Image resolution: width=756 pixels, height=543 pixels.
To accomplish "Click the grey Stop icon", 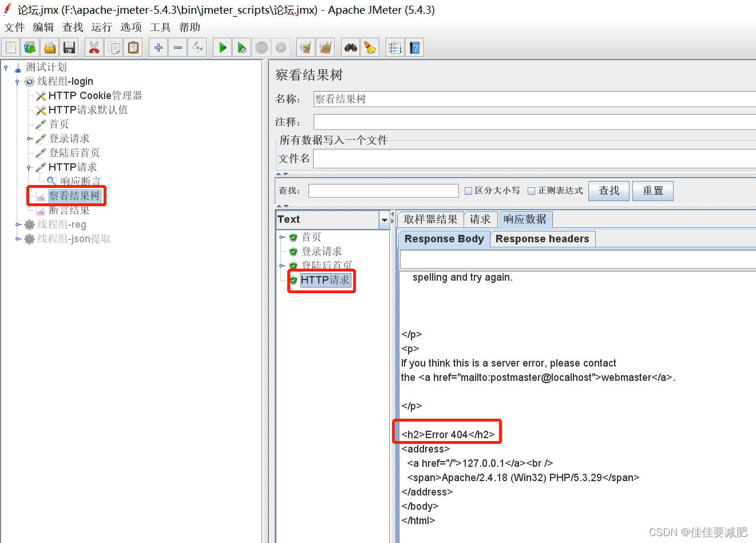I will (x=262, y=48).
